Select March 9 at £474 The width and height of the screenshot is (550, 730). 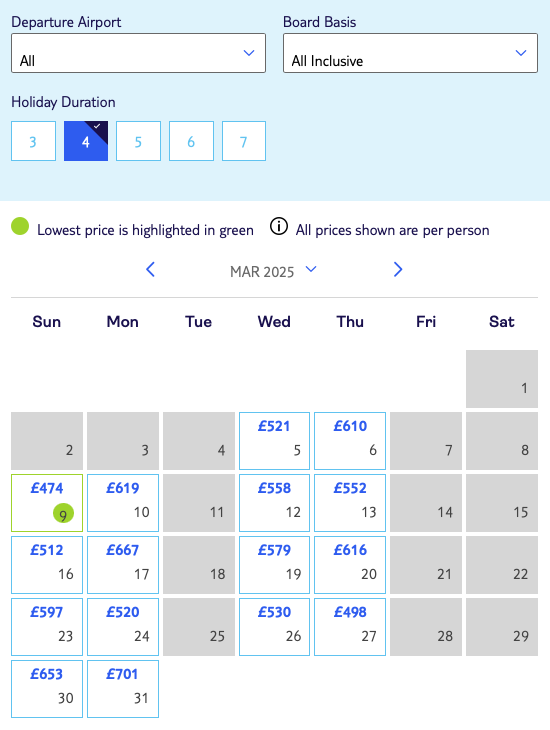pos(47,503)
